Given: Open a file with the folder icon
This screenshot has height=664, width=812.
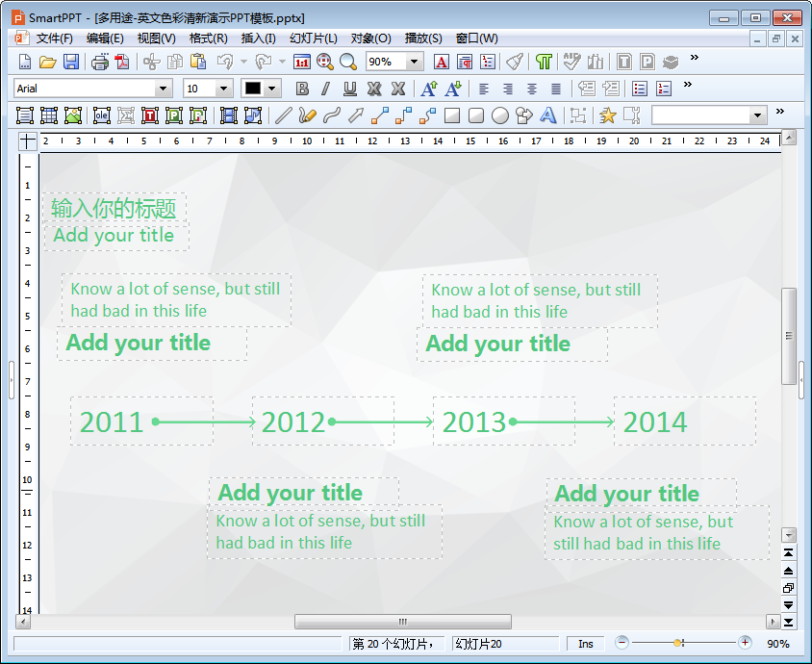Looking at the screenshot, I should [x=48, y=62].
